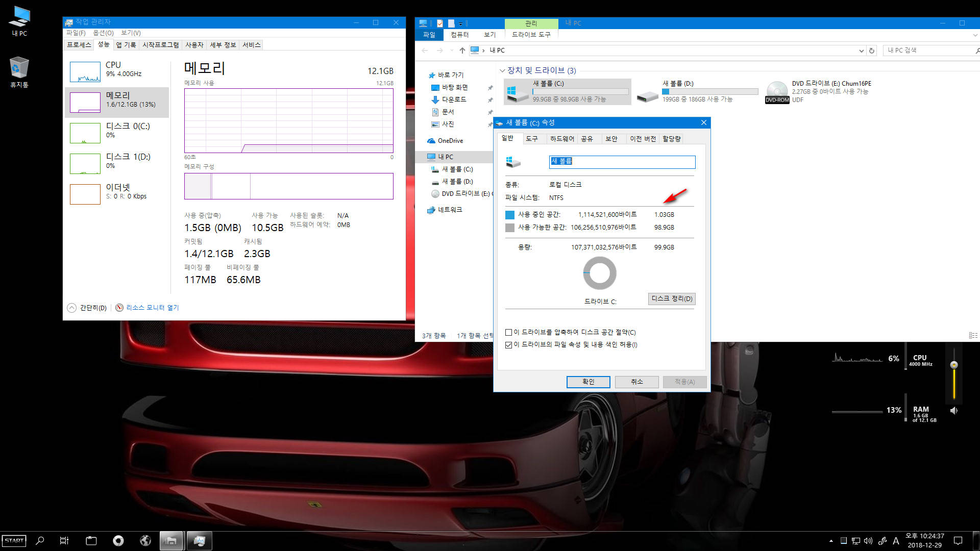Open 바로 가기 in navigation pane
Image resolution: width=980 pixels, height=551 pixels.
click(x=446, y=75)
